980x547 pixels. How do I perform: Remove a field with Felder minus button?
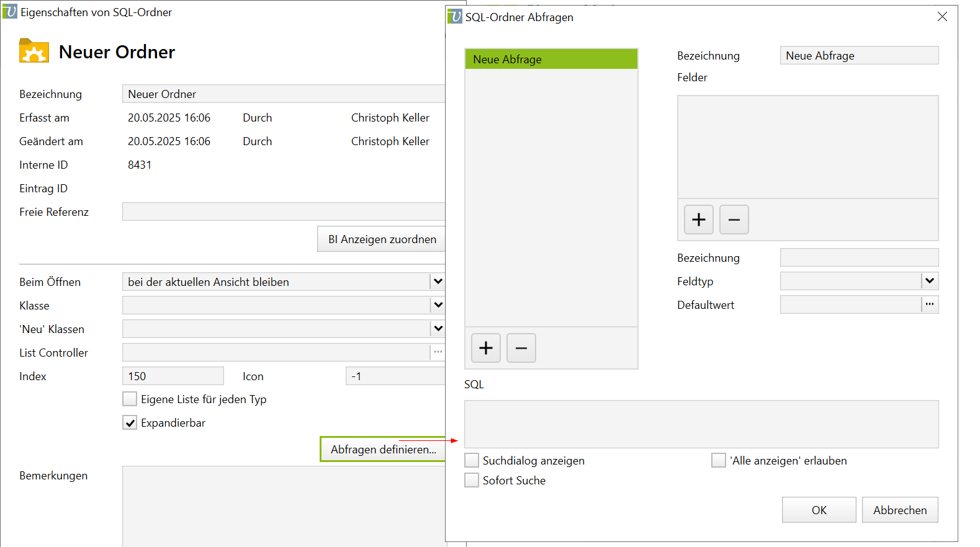(734, 220)
